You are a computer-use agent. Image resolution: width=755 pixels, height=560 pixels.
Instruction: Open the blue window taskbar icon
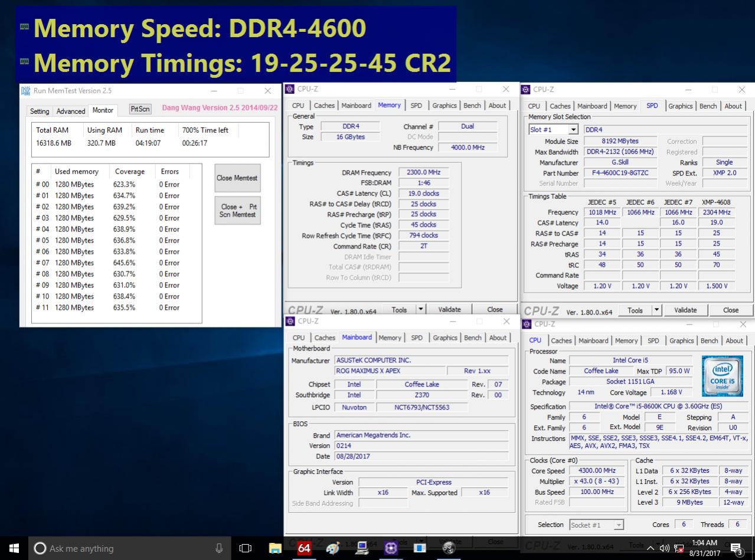click(x=420, y=548)
